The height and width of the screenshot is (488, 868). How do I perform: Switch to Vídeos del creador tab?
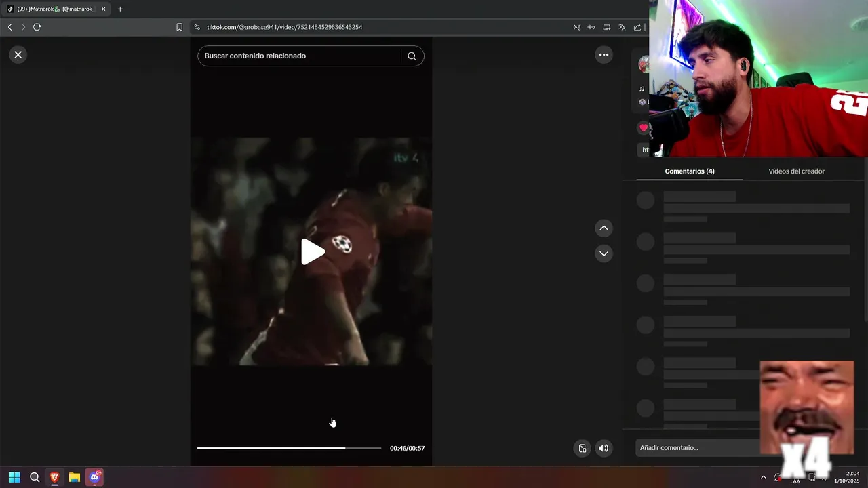(x=796, y=171)
